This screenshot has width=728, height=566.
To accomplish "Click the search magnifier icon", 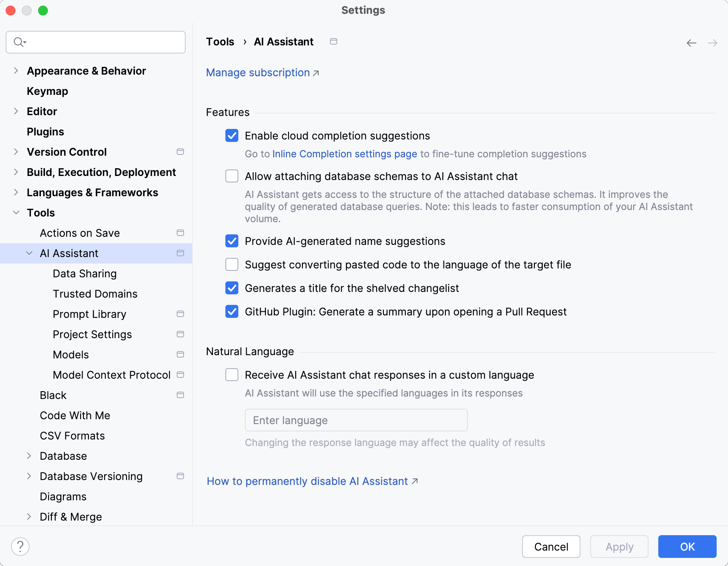I will coord(19,42).
